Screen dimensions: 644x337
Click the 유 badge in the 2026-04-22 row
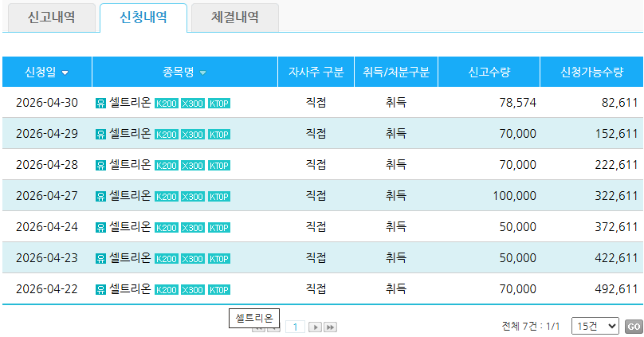pos(100,289)
